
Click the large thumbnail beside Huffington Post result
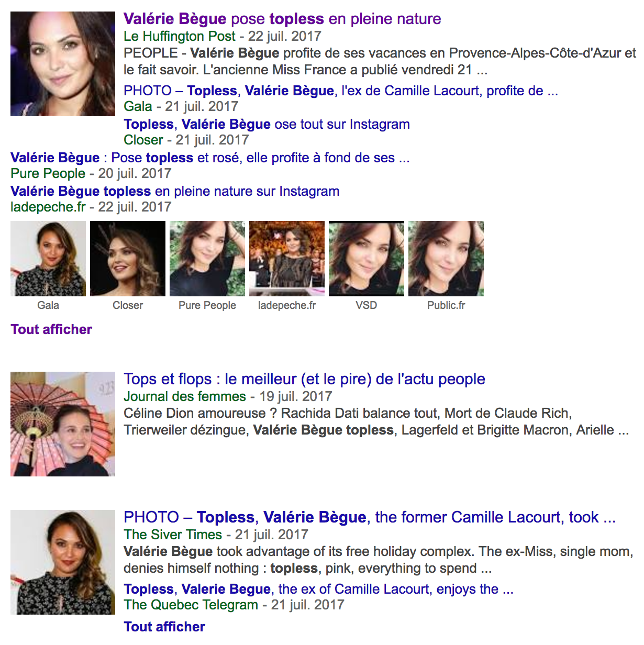63,64
